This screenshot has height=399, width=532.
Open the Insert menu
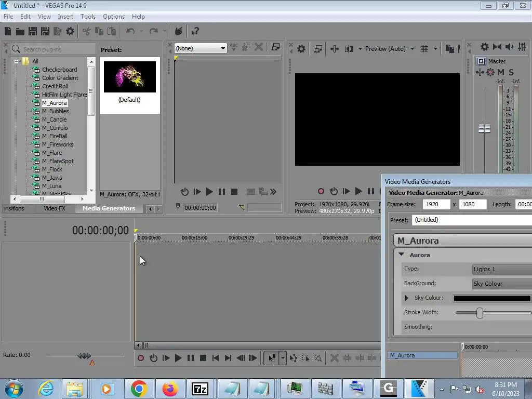(x=65, y=16)
